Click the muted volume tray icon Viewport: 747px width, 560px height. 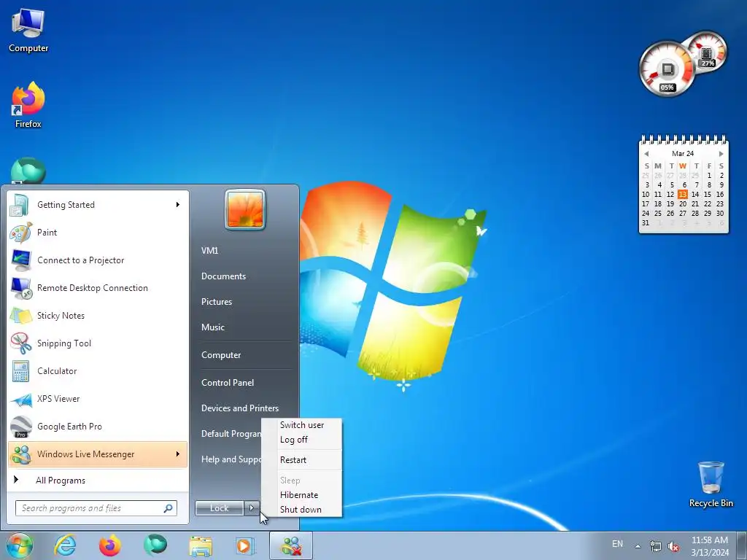(x=673, y=546)
